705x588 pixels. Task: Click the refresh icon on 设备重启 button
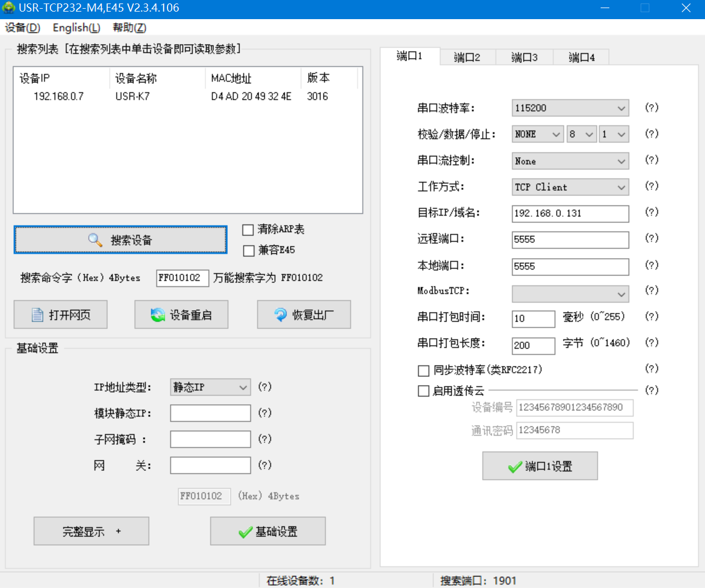158,315
